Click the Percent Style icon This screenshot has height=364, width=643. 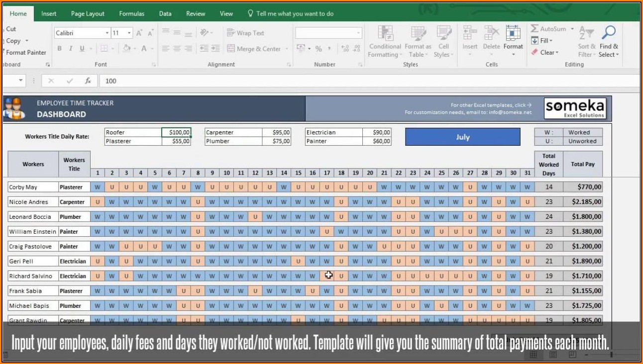pyautogui.click(x=319, y=49)
